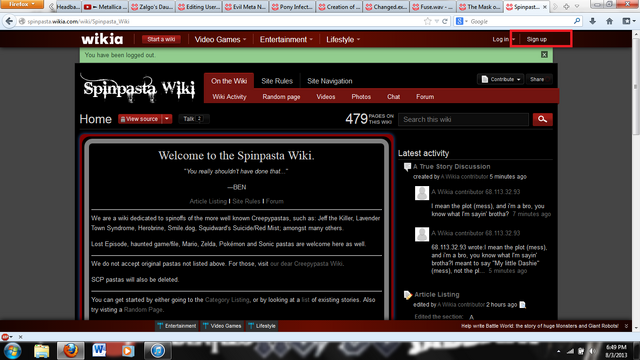
Task: Open iTunes from the taskbar
Action: point(157,351)
